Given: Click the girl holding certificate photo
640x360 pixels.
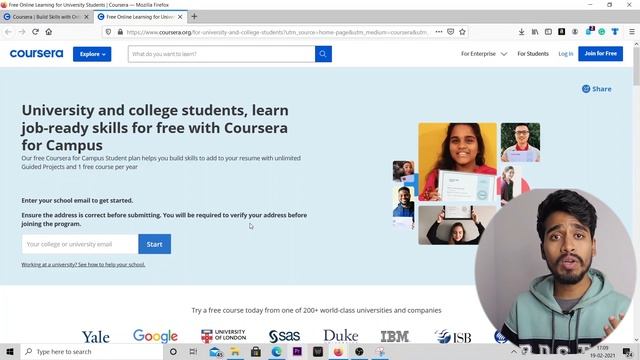Looking at the screenshot, I should coord(458,162).
